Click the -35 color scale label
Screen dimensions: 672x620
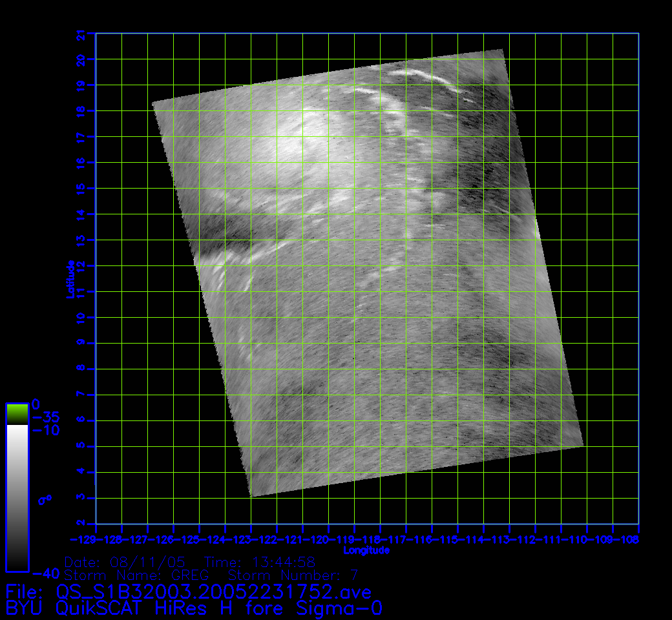45,417
